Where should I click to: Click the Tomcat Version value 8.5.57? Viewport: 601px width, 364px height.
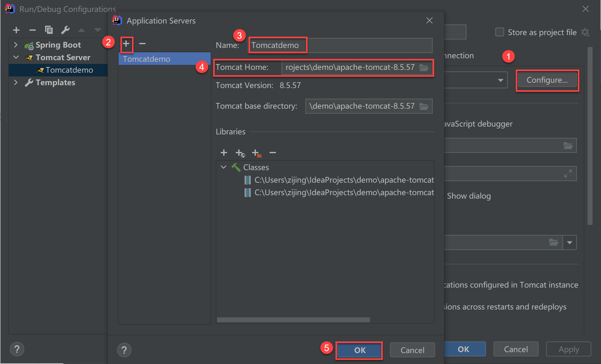pos(290,86)
